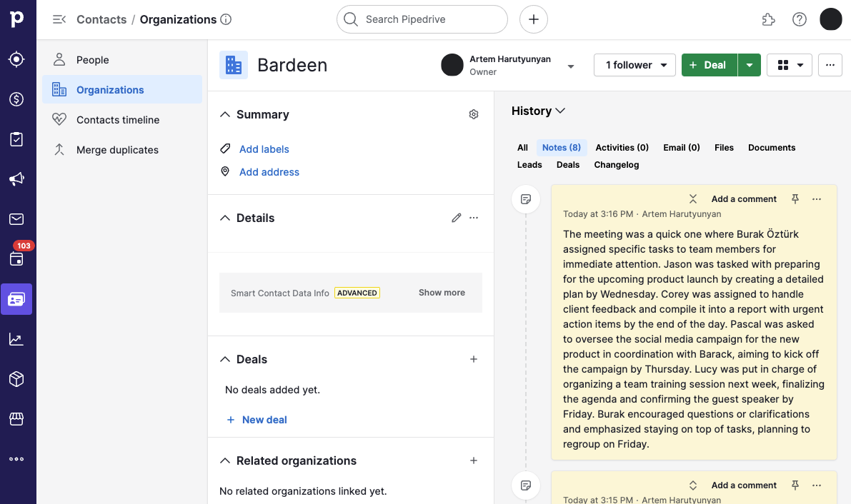The height and width of the screenshot is (504, 851).
Task: Select the Notes (8) tab
Action: point(561,148)
